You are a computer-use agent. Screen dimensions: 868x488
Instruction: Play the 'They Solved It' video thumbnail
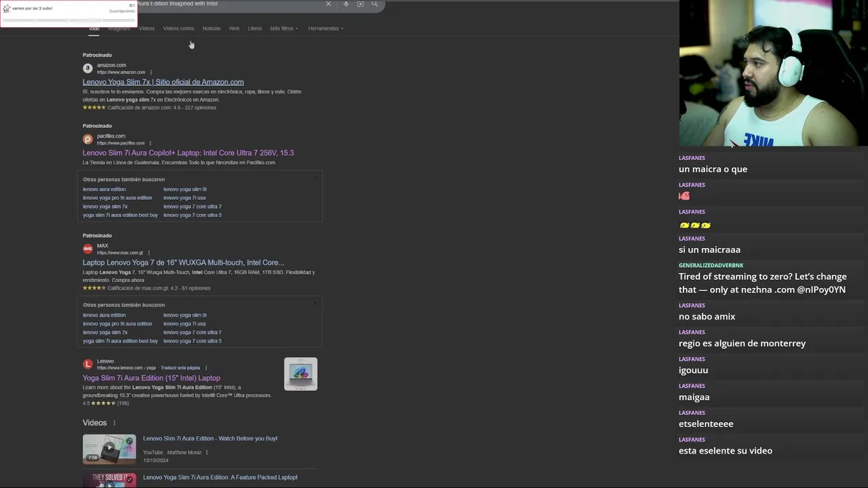click(x=109, y=480)
